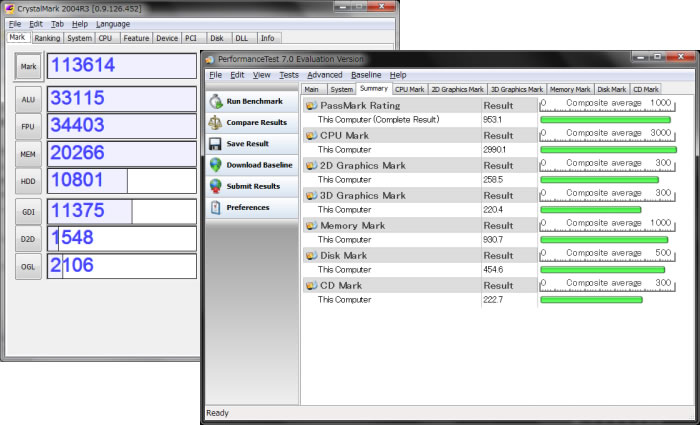Switch to Memory Mark tab
The width and height of the screenshot is (700, 425).
(x=570, y=89)
